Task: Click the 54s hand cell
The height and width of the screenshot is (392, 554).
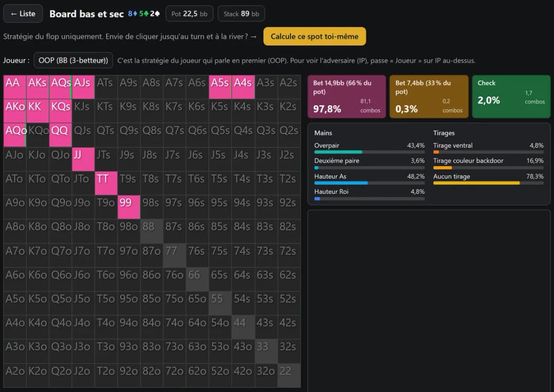Action: pyautogui.click(x=244, y=303)
